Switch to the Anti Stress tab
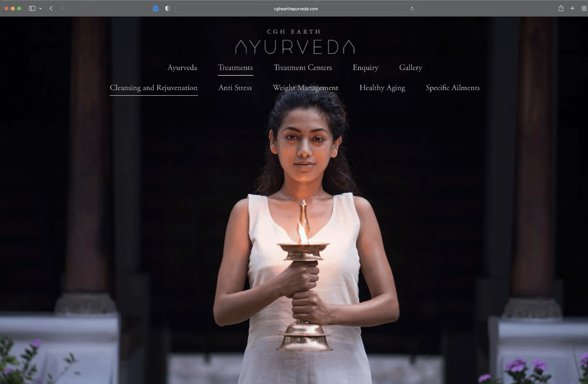The height and width of the screenshot is (384, 588). pos(235,88)
